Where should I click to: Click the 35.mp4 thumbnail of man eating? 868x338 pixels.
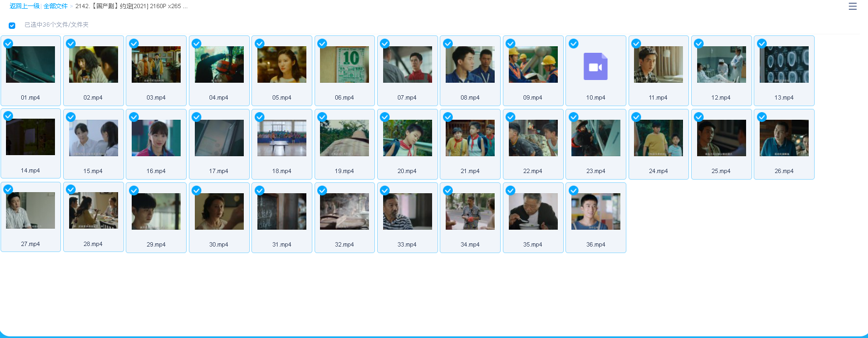533,211
